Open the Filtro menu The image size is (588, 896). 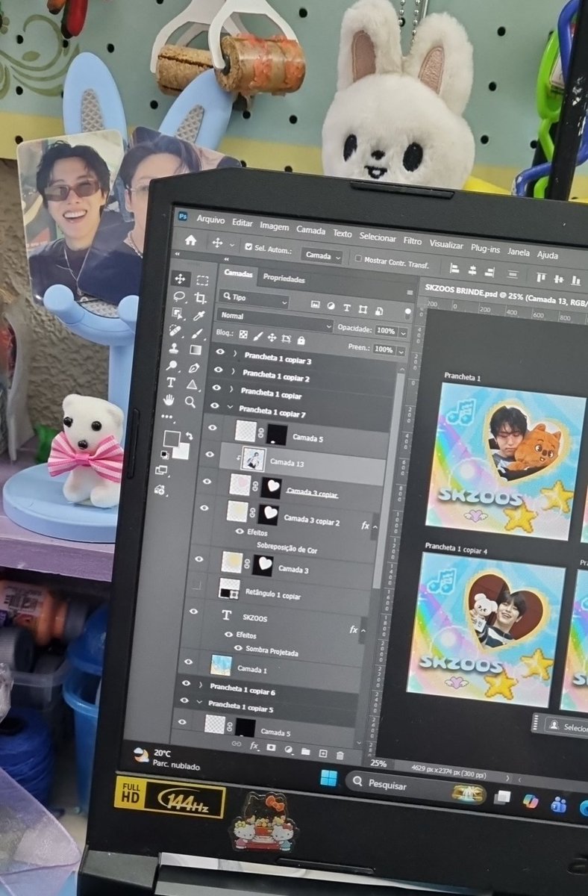(x=413, y=240)
